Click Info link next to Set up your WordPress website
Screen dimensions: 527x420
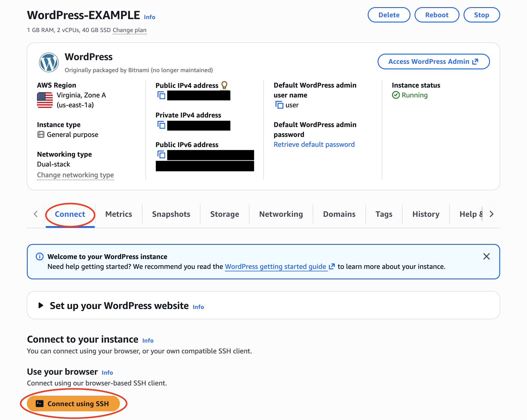(198, 307)
